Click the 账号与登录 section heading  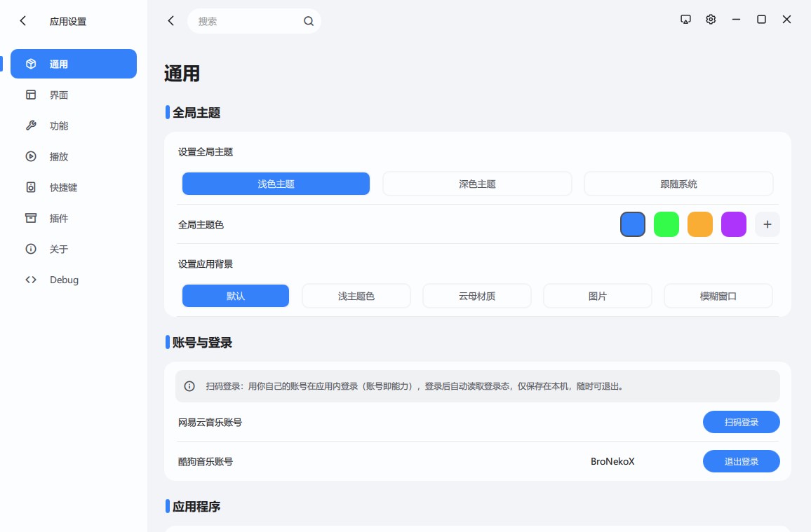point(202,343)
